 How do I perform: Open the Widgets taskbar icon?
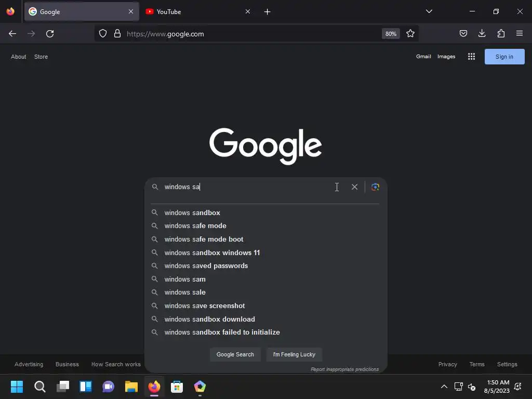86,387
